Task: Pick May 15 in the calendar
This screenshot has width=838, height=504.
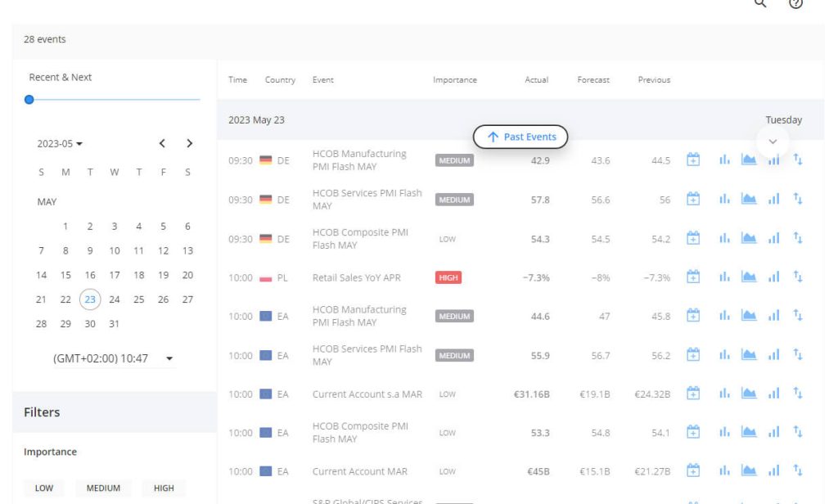Action: tap(65, 275)
